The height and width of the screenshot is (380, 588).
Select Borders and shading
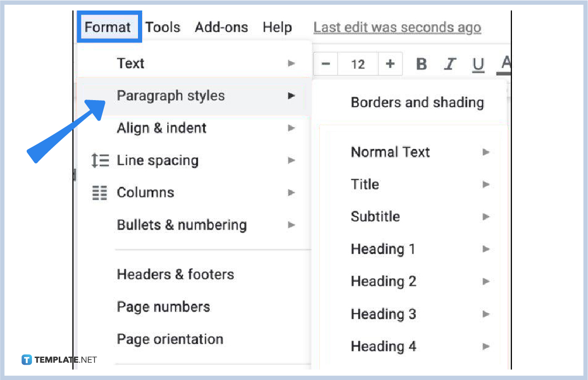417,102
